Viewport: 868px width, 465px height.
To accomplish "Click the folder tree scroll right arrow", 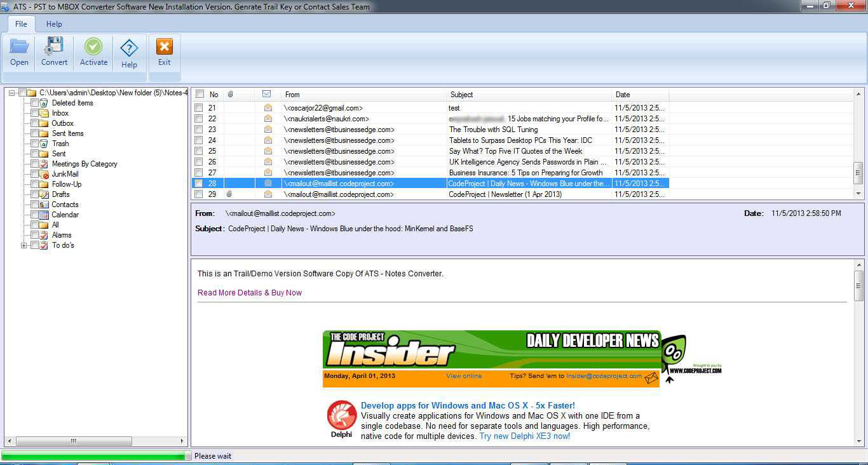I will tap(182, 441).
